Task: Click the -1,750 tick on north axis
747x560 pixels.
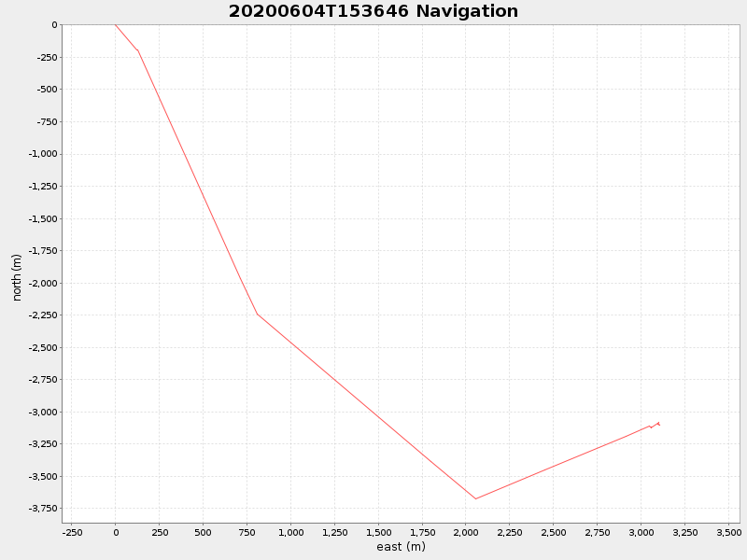Action: pyautogui.click(x=43, y=250)
